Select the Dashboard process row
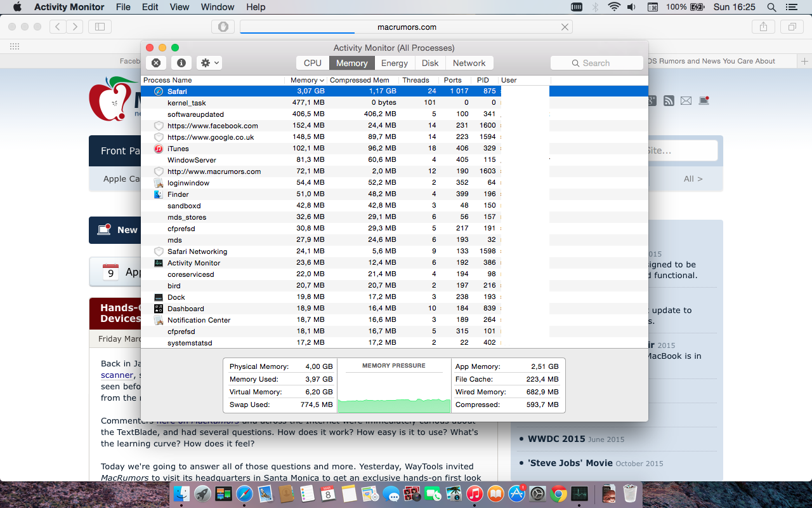 (395, 309)
